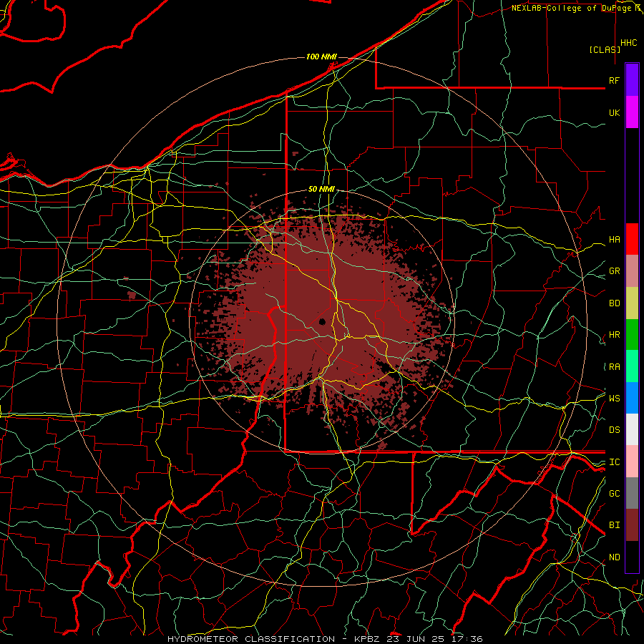Click the black radar site dot
The height and width of the screenshot is (644, 644).
[x=322, y=321]
